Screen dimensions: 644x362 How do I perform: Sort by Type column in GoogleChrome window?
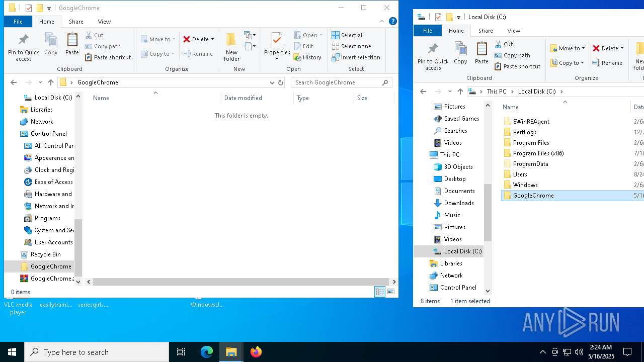pos(324,98)
